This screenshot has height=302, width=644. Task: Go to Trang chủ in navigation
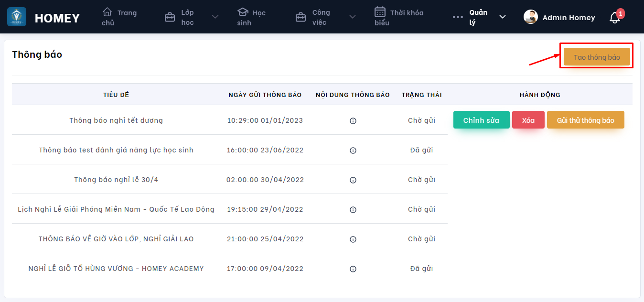[x=119, y=17]
